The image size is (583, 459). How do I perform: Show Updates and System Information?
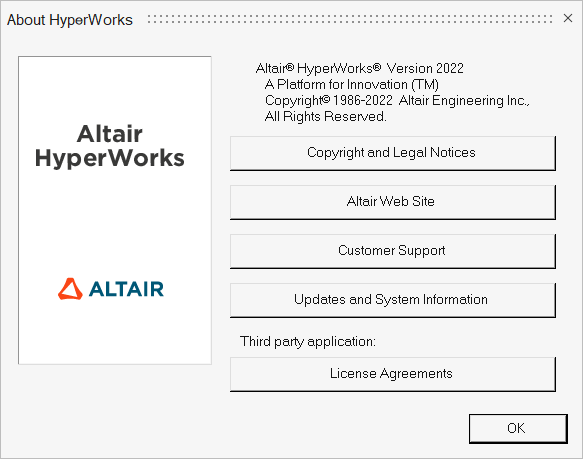[393, 300]
